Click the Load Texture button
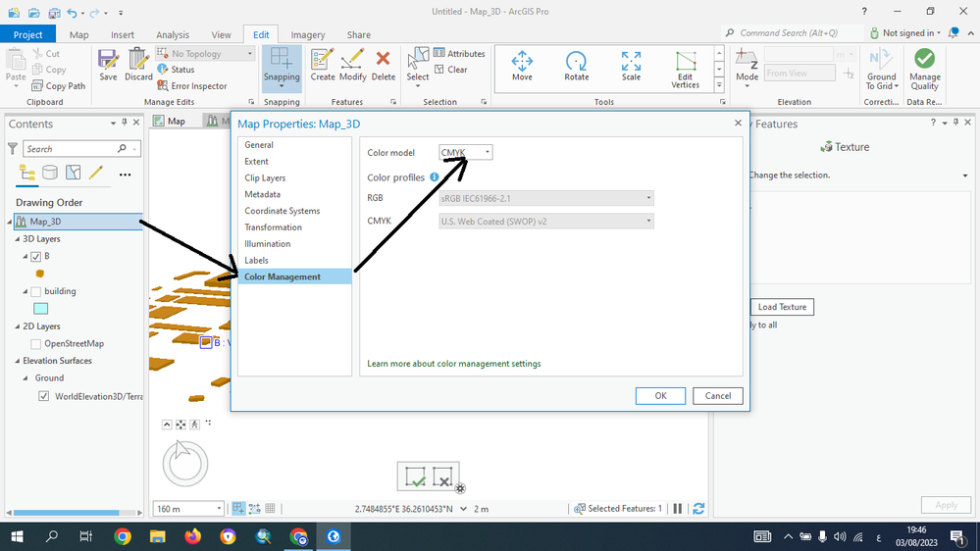This screenshot has width=980, height=551. pos(782,307)
